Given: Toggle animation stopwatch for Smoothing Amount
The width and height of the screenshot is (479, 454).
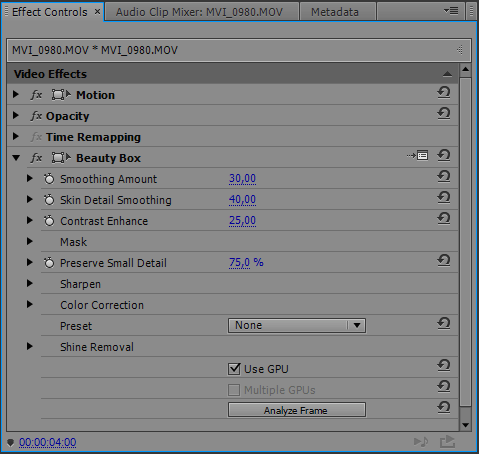Looking at the screenshot, I should 49,179.
